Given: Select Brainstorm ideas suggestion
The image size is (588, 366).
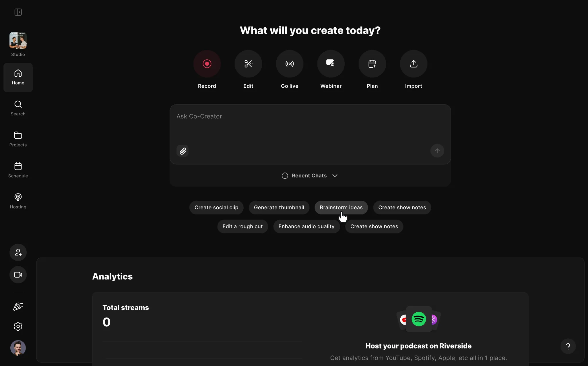Looking at the screenshot, I should 341,208.
